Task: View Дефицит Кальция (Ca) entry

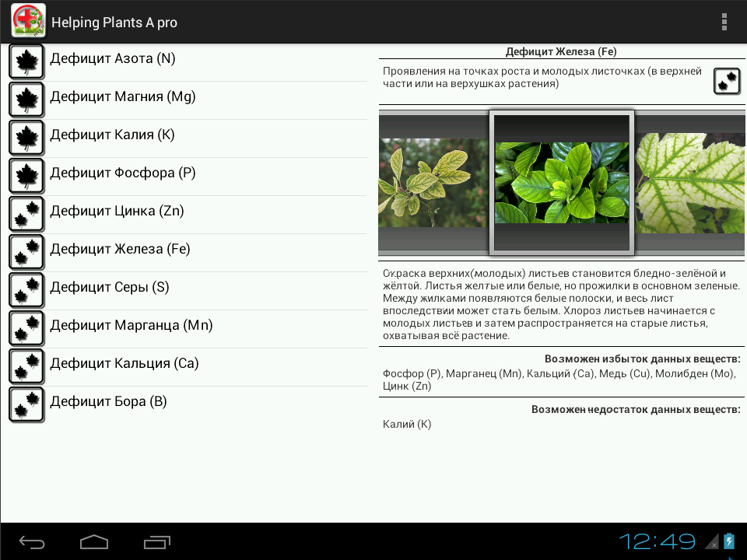Action: pos(188,366)
